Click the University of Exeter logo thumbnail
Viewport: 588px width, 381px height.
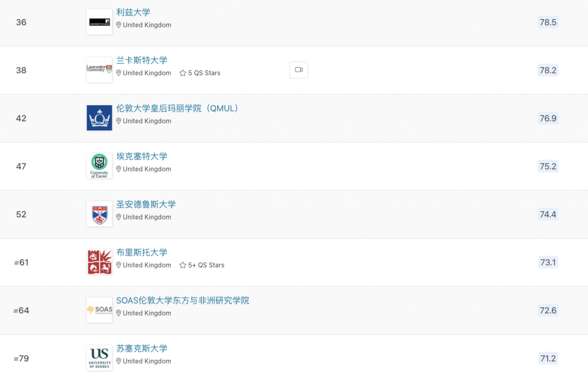pos(100,166)
